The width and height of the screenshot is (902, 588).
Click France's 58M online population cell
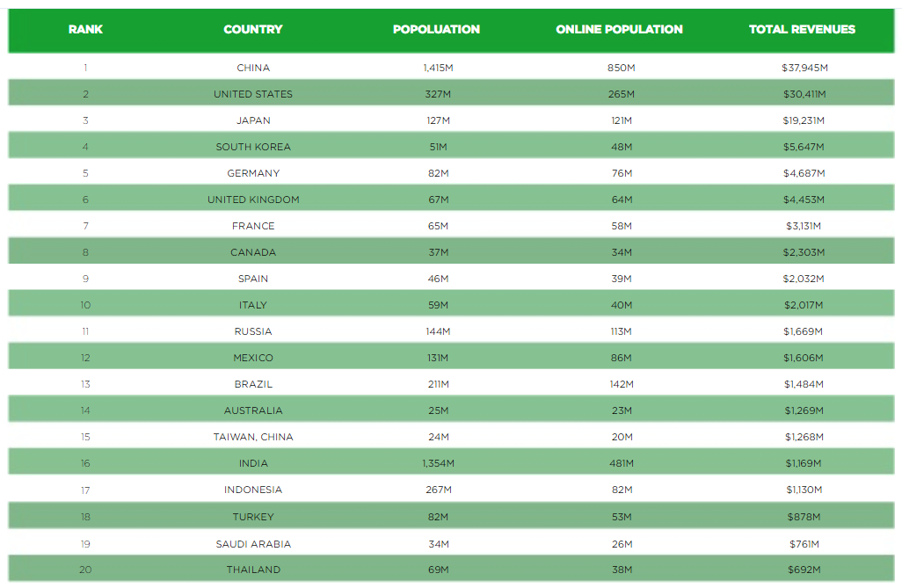(x=622, y=227)
